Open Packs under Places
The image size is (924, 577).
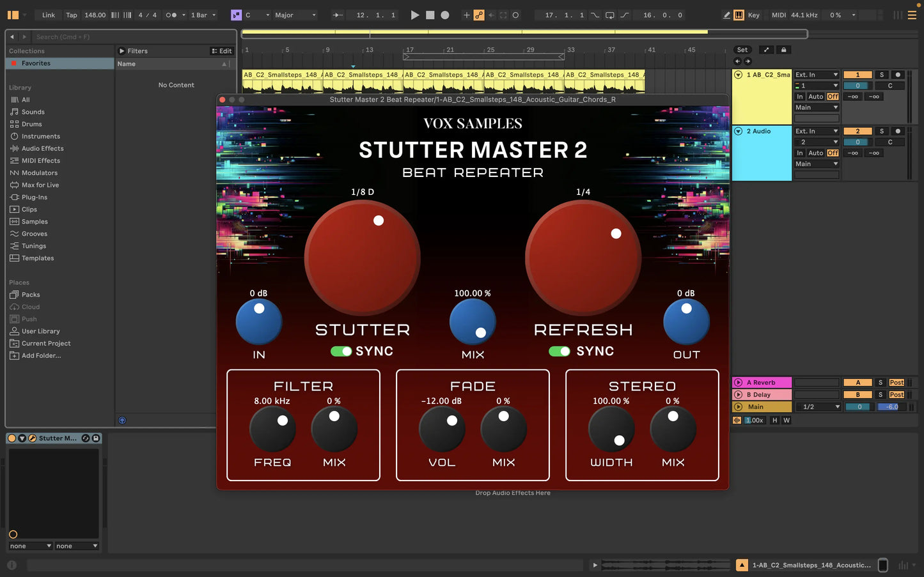click(31, 295)
